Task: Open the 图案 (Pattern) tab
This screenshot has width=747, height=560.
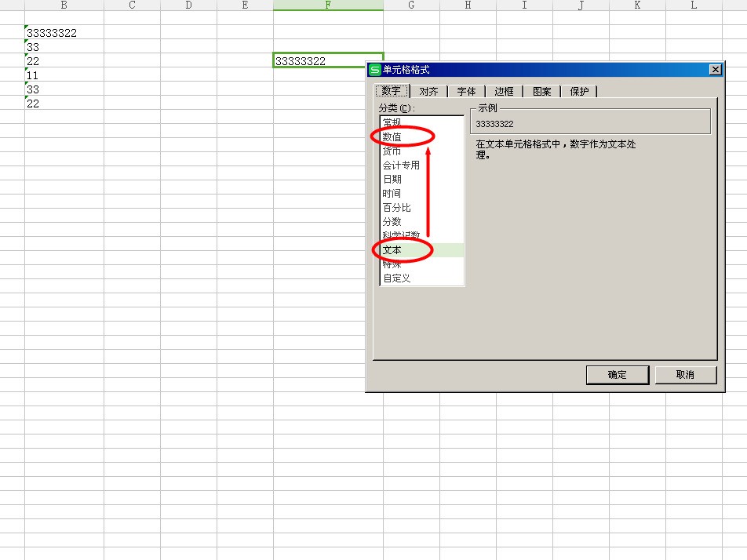Action: pyautogui.click(x=541, y=91)
